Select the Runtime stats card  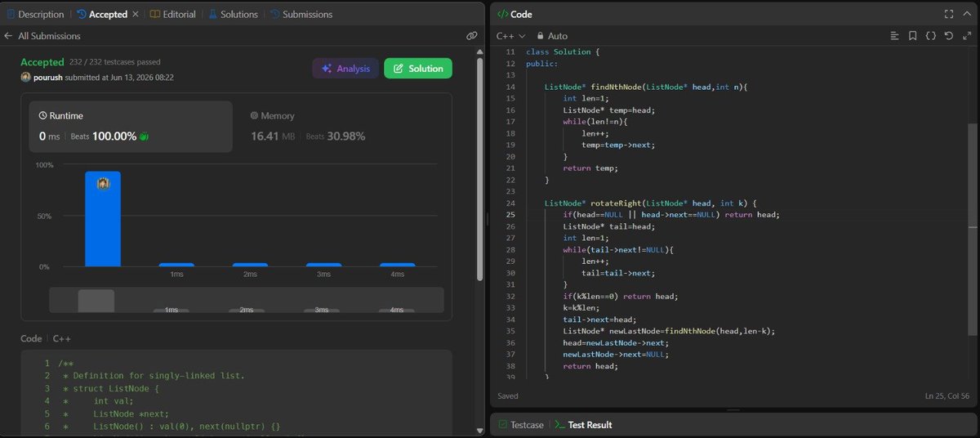(x=131, y=127)
